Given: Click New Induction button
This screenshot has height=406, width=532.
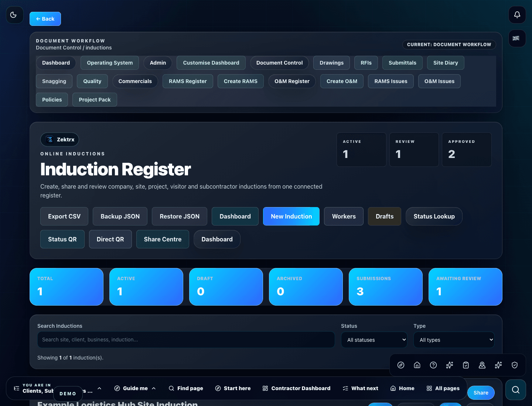Looking at the screenshot, I should [x=291, y=216].
